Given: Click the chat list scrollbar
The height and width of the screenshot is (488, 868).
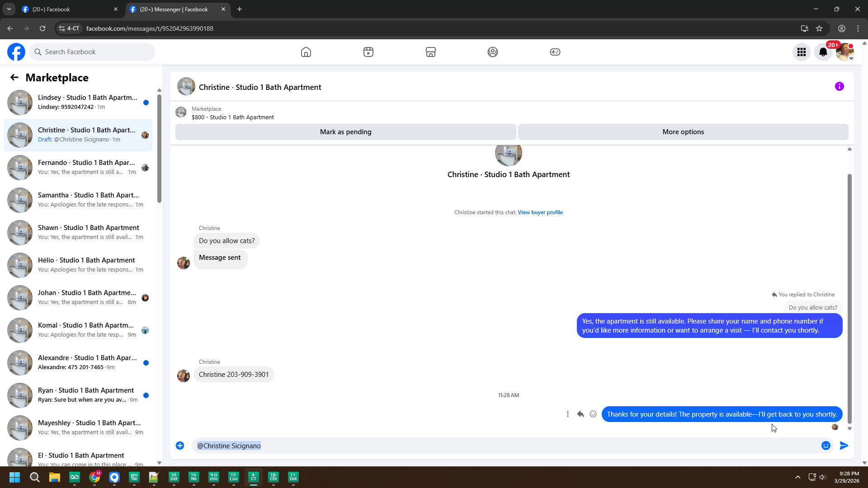Looking at the screenshot, I should [159, 149].
